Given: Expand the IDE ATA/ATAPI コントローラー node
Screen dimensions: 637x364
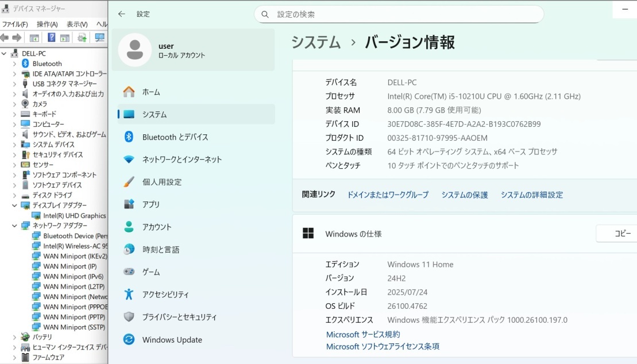Looking at the screenshot, I should pos(14,73).
